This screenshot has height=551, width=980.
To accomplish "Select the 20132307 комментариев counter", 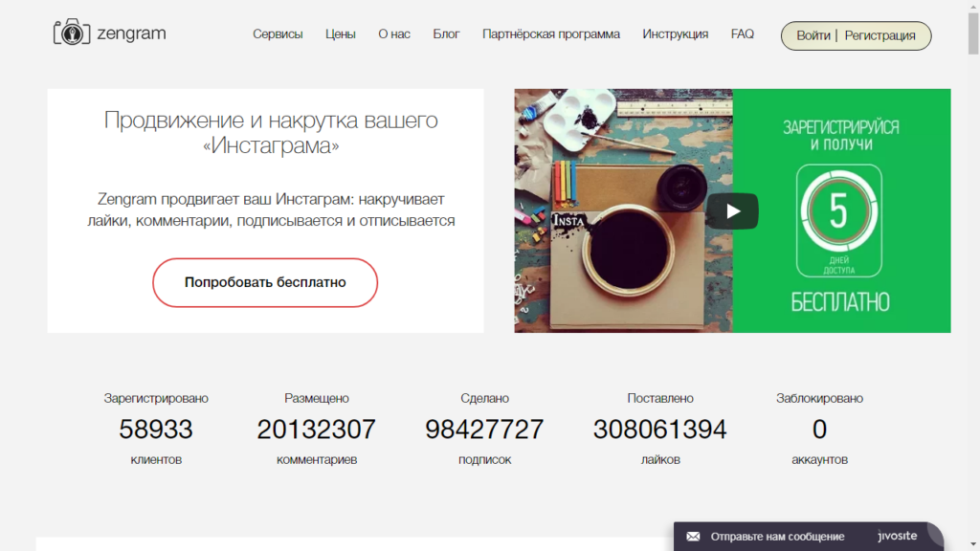I will [316, 430].
